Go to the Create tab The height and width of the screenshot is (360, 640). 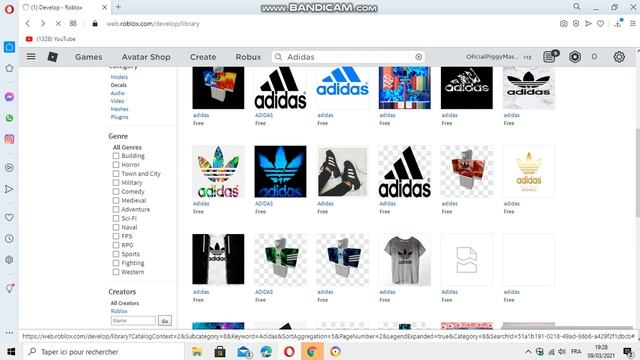(203, 57)
